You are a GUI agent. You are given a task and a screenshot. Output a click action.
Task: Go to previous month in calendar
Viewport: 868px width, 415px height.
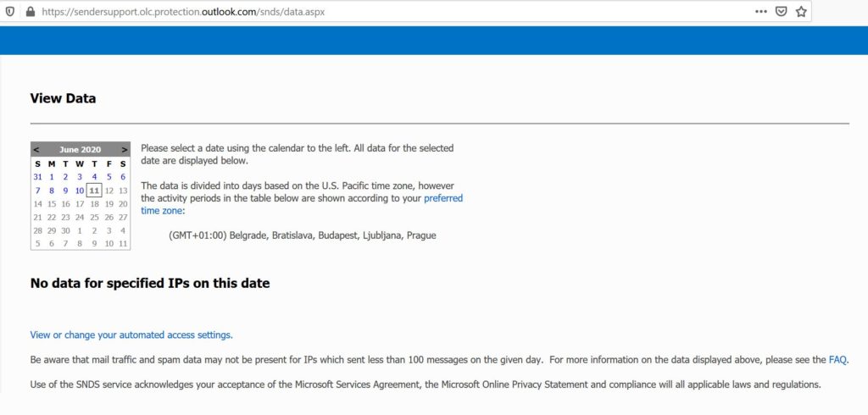click(36, 149)
